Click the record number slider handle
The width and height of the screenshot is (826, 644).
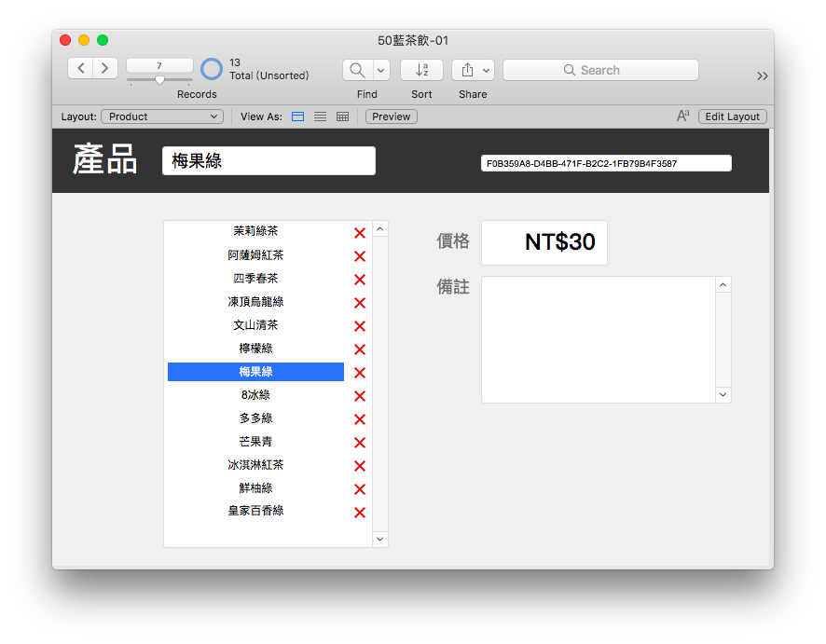[159, 80]
